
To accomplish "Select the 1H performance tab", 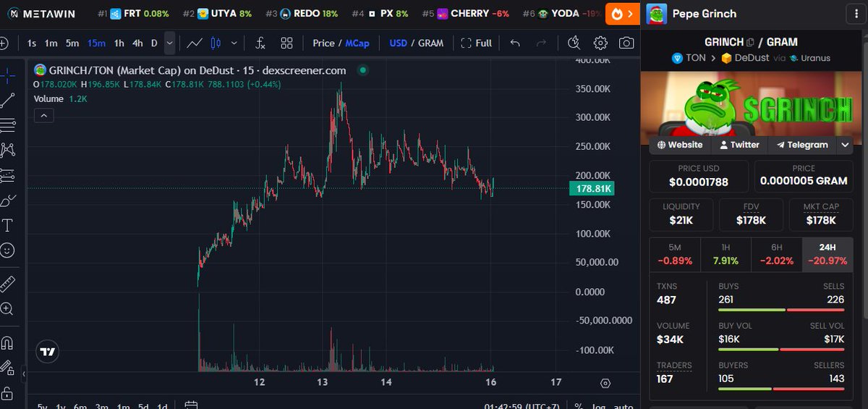I will (x=726, y=254).
